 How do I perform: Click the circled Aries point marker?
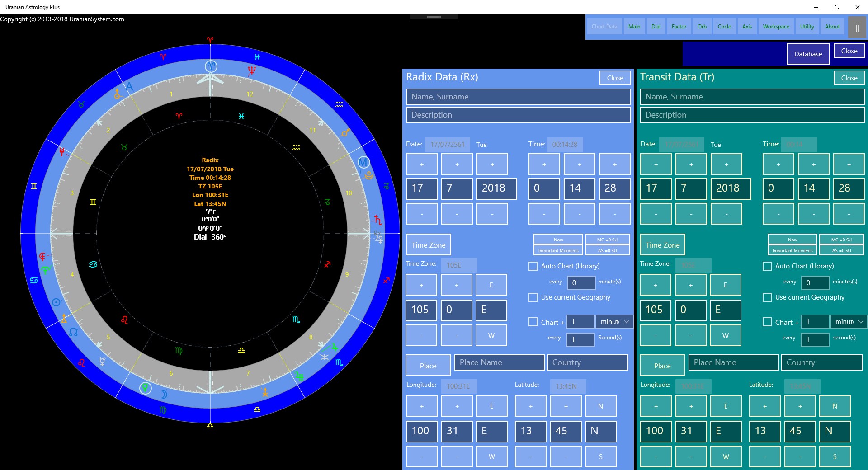tap(211, 66)
